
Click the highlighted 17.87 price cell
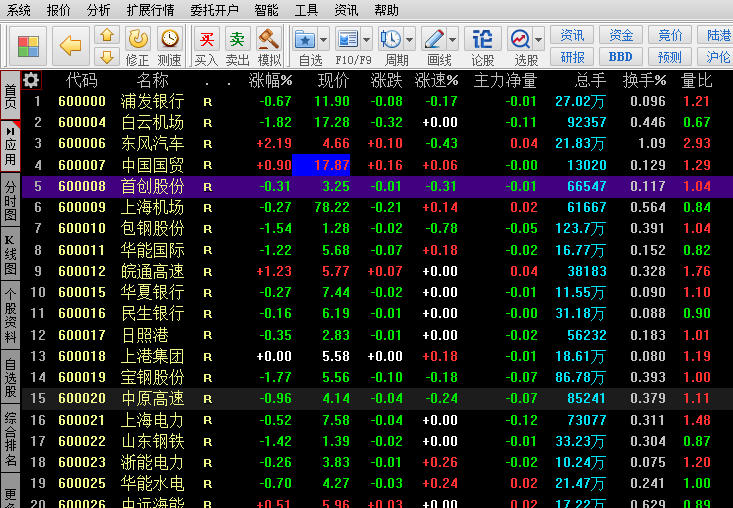click(321, 165)
